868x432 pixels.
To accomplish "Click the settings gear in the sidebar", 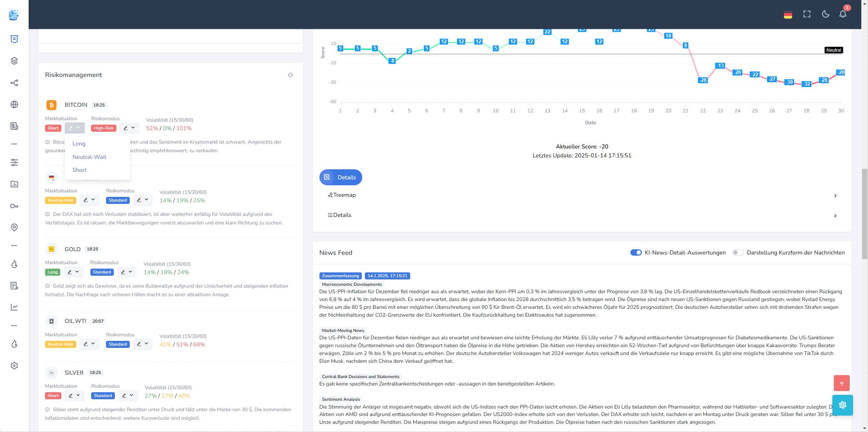I will pyautogui.click(x=14, y=366).
